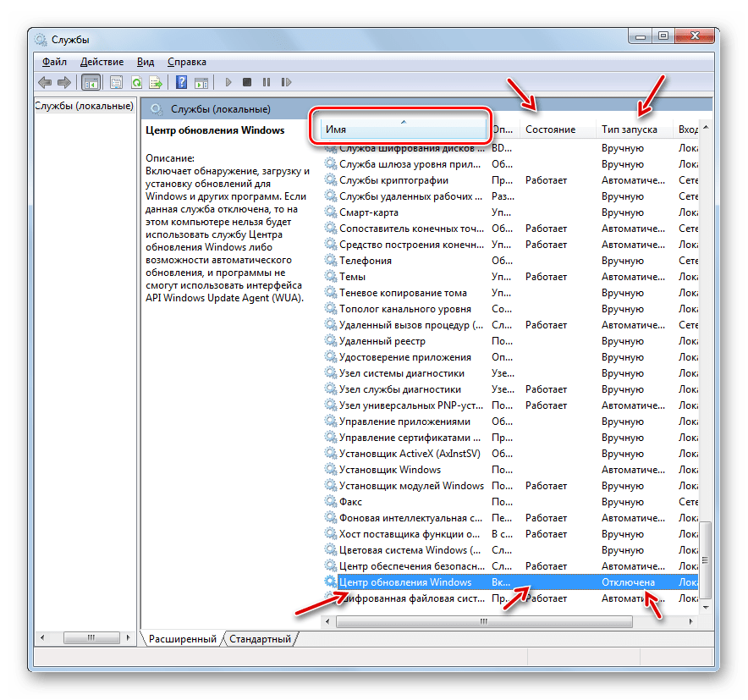
Task: Click the right arrow of the services horizontal scrollbar
Action: click(x=690, y=621)
